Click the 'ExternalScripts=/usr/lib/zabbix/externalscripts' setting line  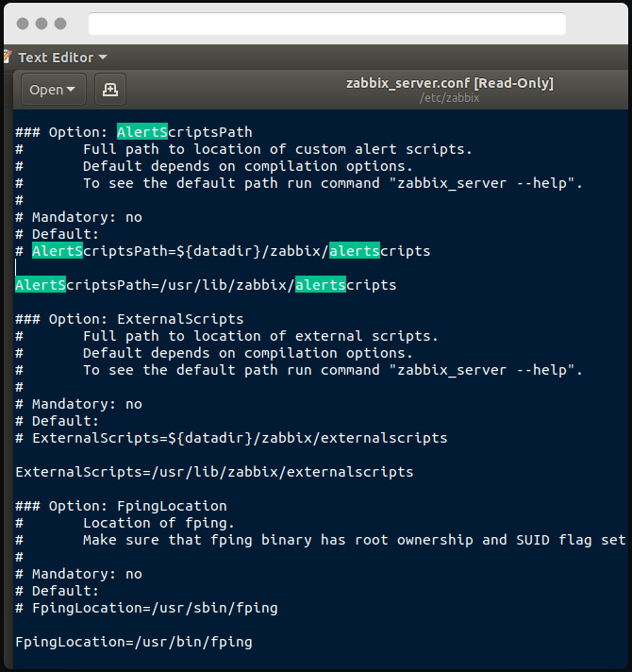(x=214, y=472)
